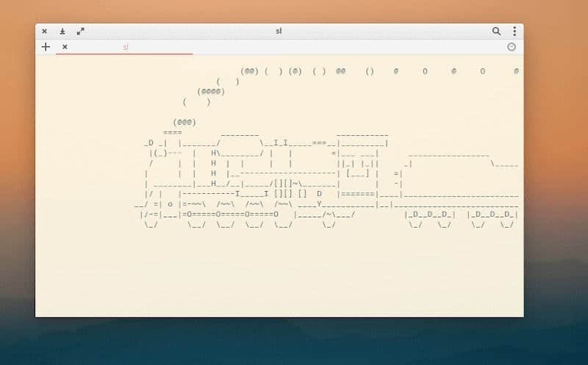
Task: Select the sl tab label
Action: (126, 47)
